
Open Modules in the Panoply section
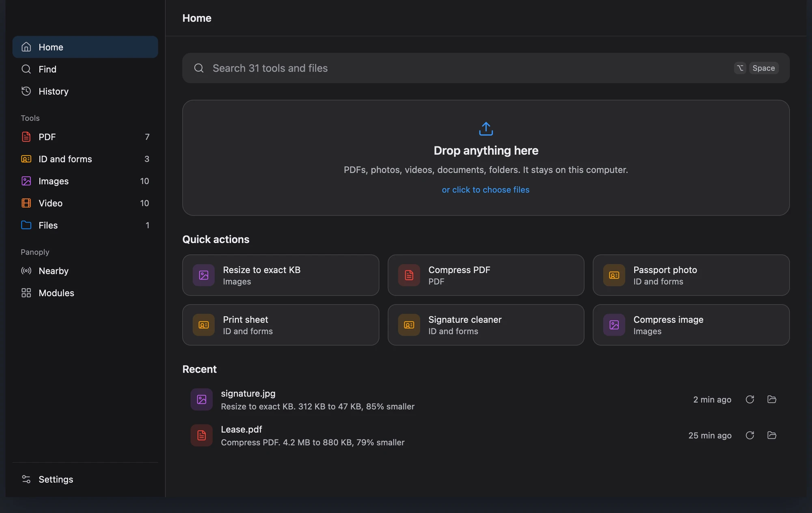85,293
